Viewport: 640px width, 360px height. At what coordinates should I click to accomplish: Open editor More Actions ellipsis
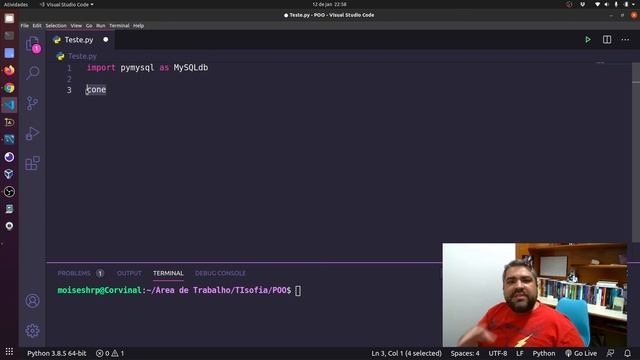pos(625,40)
